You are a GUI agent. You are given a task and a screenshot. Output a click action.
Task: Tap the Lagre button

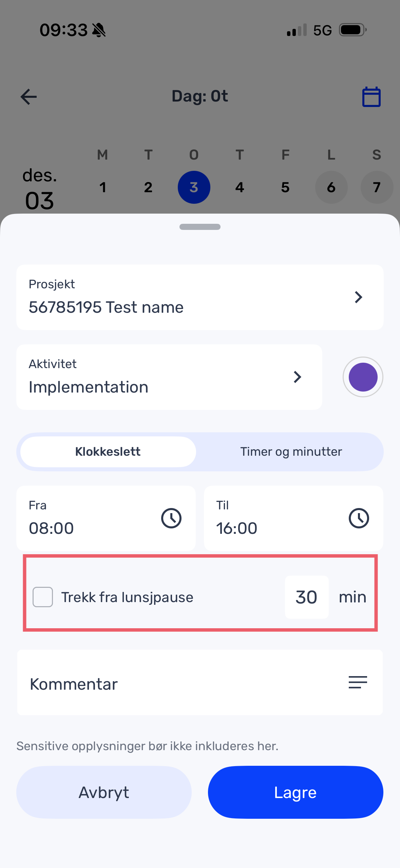(296, 792)
